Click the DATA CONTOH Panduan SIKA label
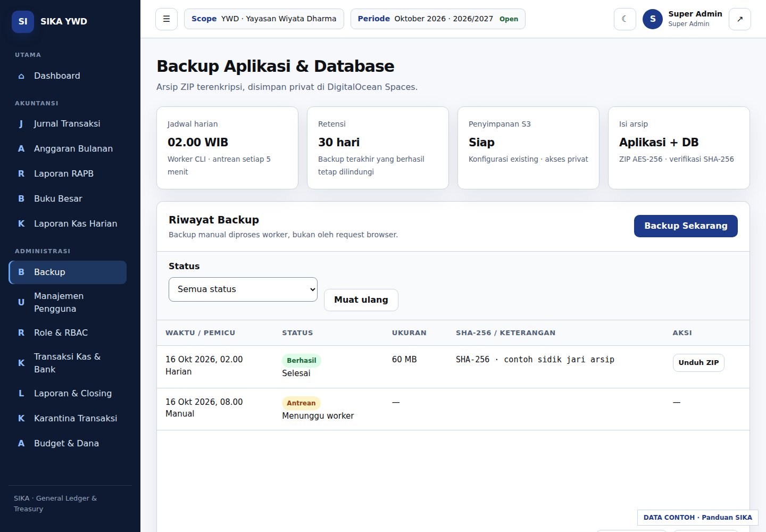Viewport: 766px width, 532px height. point(698,518)
